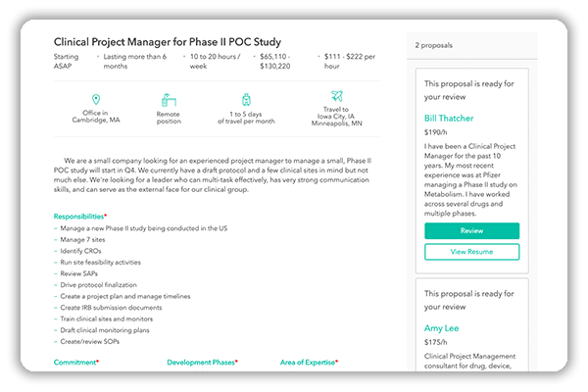This screenshot has height=392, width=588.
Task: Click Bill Thatcher's $190/h rate
Action: pos(436,132)
